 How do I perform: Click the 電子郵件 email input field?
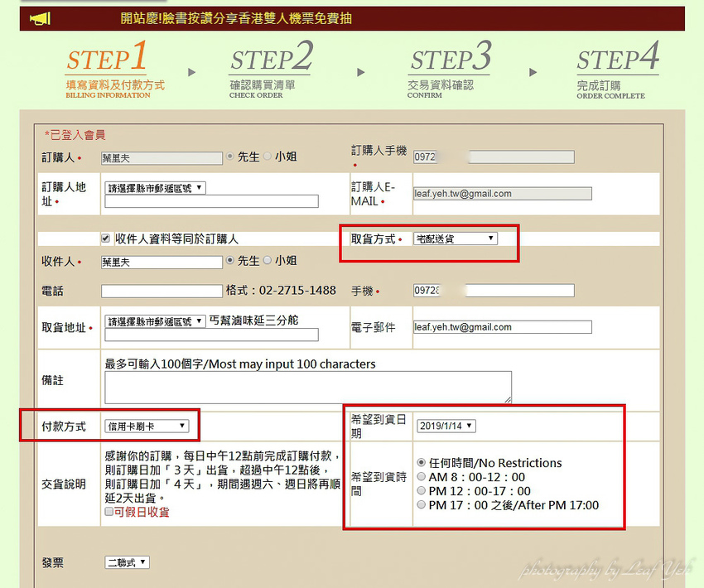pyautogui.click(x=503, y=326)
